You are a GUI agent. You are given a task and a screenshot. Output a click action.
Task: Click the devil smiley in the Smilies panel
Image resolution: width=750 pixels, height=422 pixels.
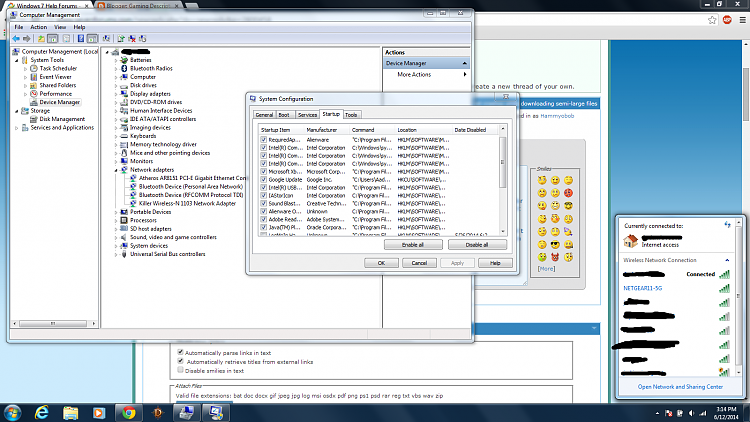pyautogui.click(x=555, y=257)
